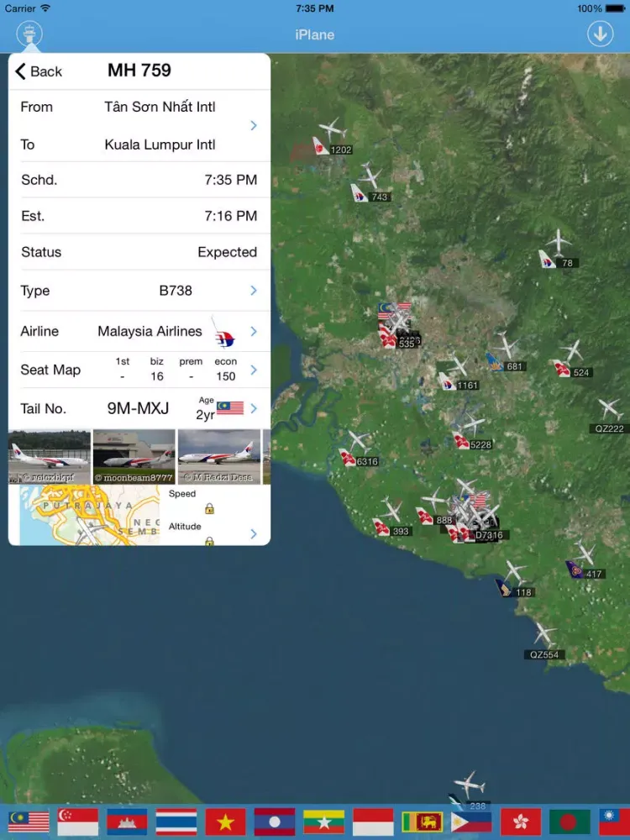The image size is (630, 840).
Task: Select flight D7316 label on map
Action: point(489,534)
